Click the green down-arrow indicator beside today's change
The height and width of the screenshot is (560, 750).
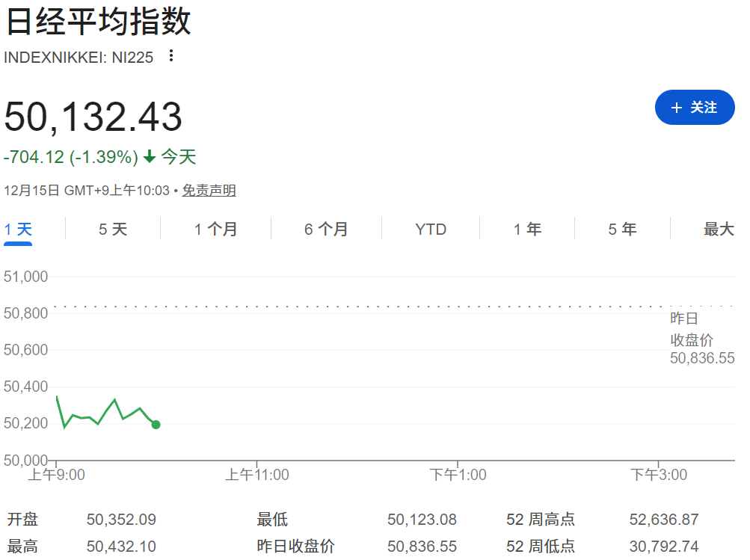click(x=151, y=157)
